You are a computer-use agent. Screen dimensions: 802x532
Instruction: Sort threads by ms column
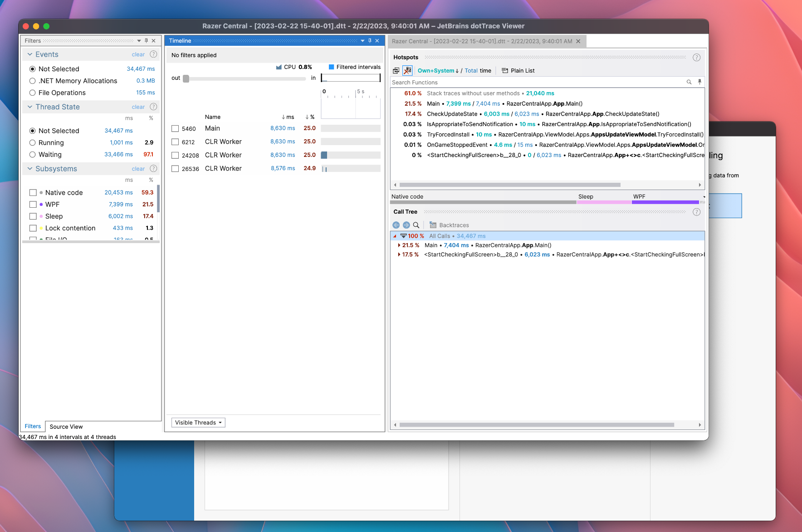(x=288, y=117)
